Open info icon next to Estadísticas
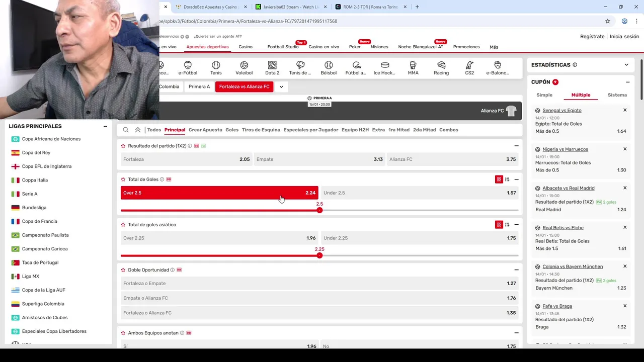 point(575,65)
